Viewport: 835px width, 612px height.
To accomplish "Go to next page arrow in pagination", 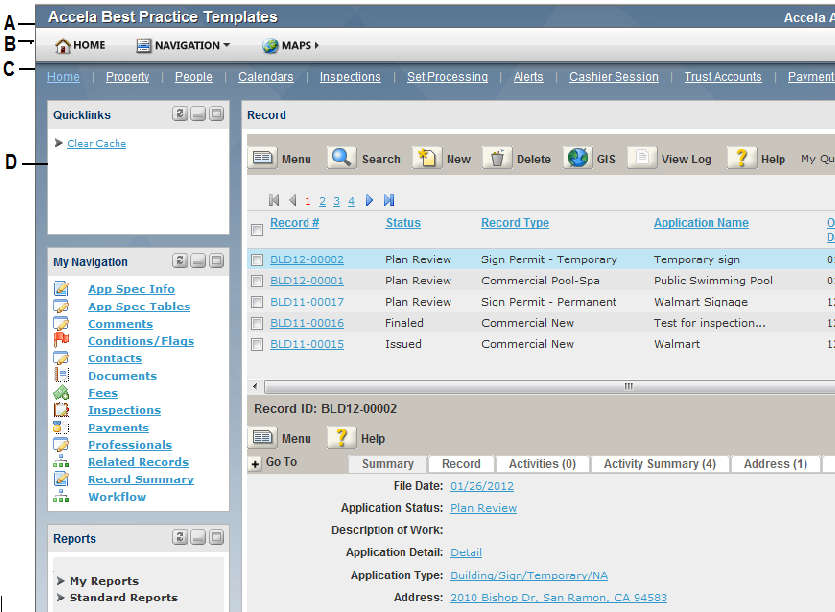I will [x=369, y=201].
